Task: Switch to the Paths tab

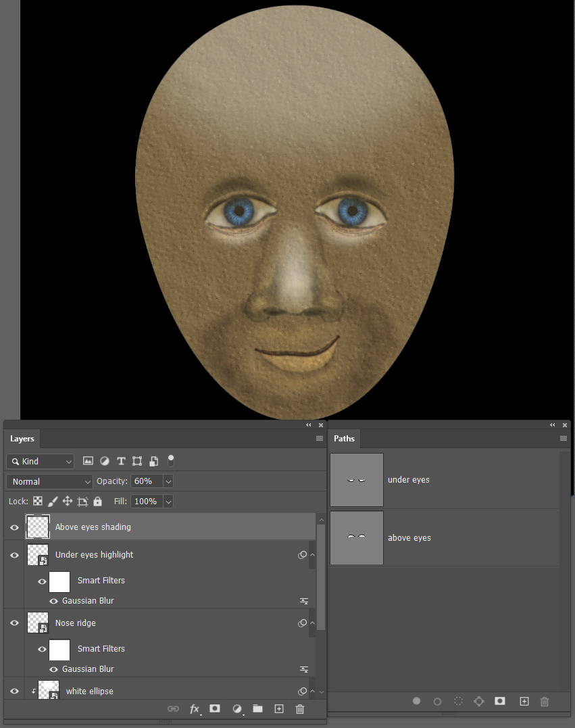Action: click(x=344, y=439)
